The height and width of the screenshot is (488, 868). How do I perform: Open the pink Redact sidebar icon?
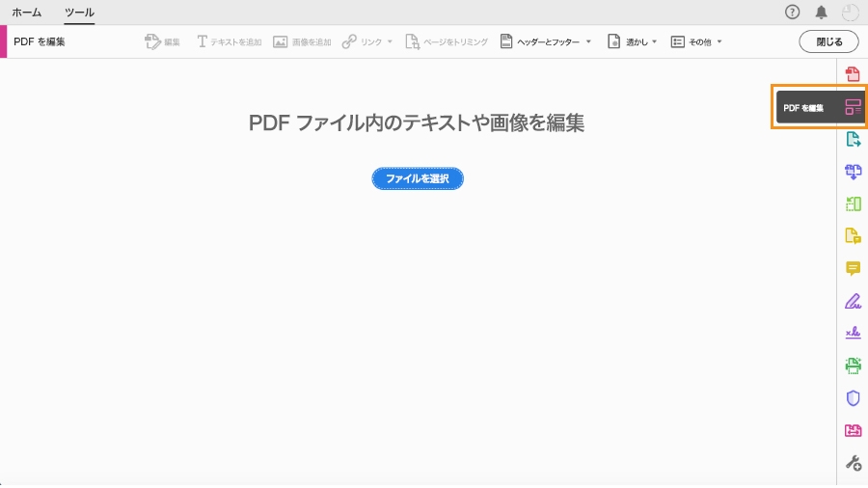click(x=853, y=430)
